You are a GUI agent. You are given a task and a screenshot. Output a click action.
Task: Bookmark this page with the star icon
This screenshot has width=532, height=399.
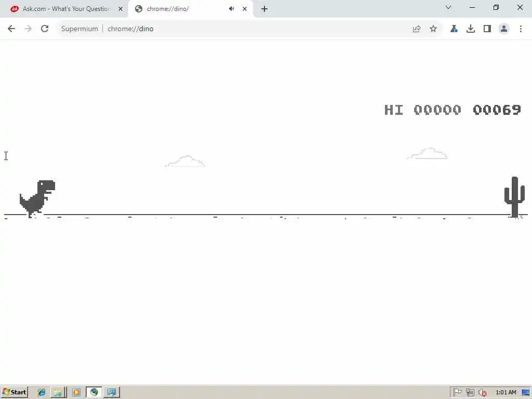(x=433, y=29)
